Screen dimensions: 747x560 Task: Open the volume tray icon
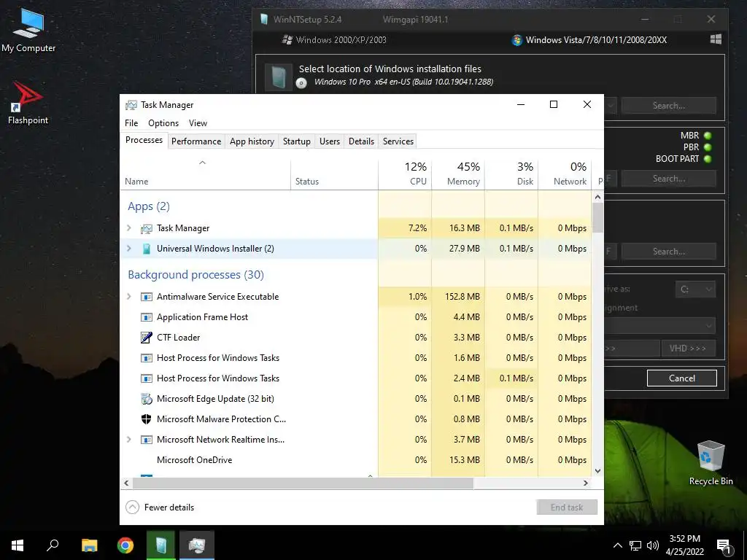click(x=653, y=545)
